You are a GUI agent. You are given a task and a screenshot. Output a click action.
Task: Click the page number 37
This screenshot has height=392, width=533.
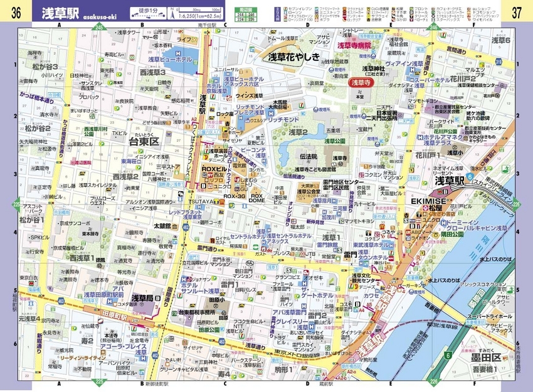click(517, 13)
